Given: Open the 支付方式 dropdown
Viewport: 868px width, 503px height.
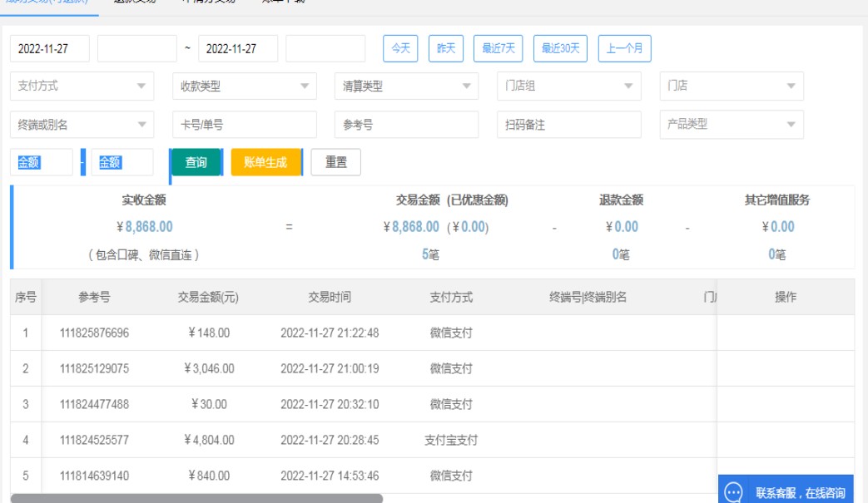Looking at the screenshot, I should click(x=82, y=86).
